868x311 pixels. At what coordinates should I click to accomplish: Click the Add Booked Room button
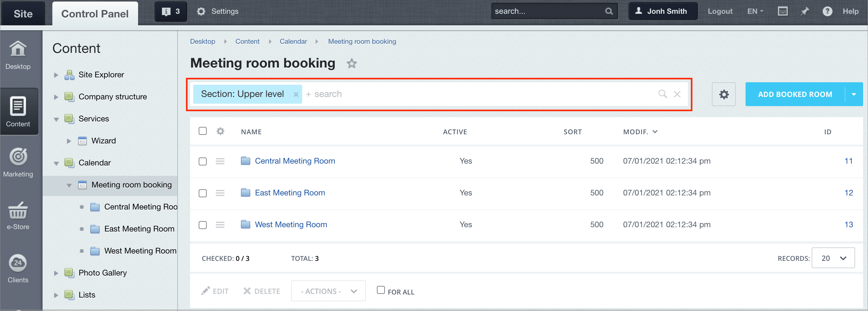coord(795,94)
